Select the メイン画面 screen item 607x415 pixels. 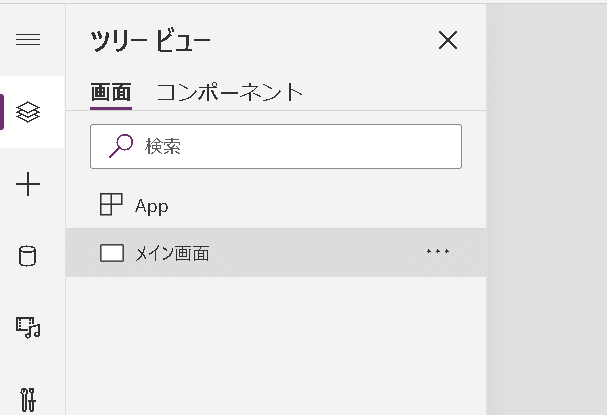[276, 253]
